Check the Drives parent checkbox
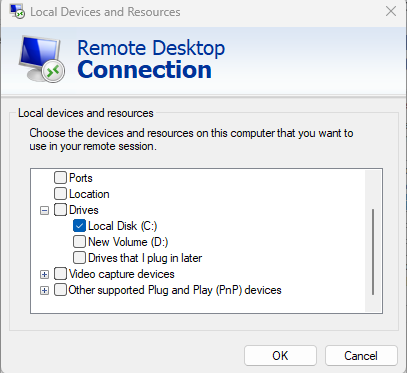407x373 pixels. [x=60, y=210]
